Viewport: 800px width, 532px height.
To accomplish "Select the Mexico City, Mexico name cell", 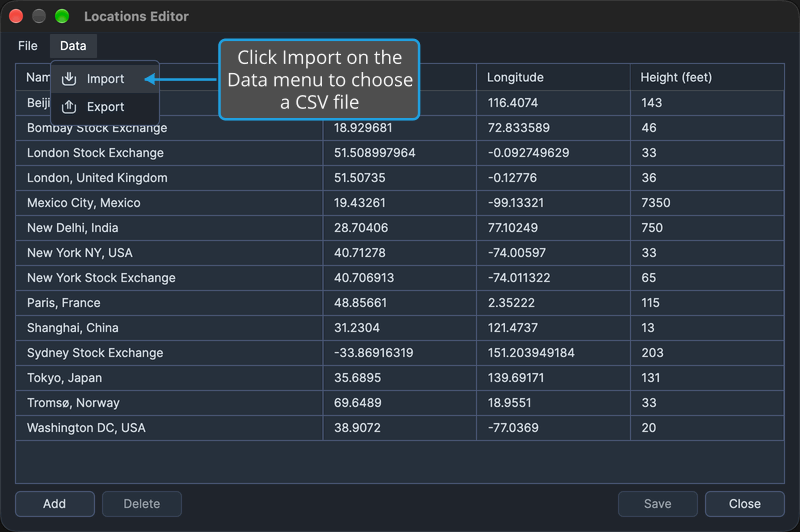I will (x=169, y=203).
